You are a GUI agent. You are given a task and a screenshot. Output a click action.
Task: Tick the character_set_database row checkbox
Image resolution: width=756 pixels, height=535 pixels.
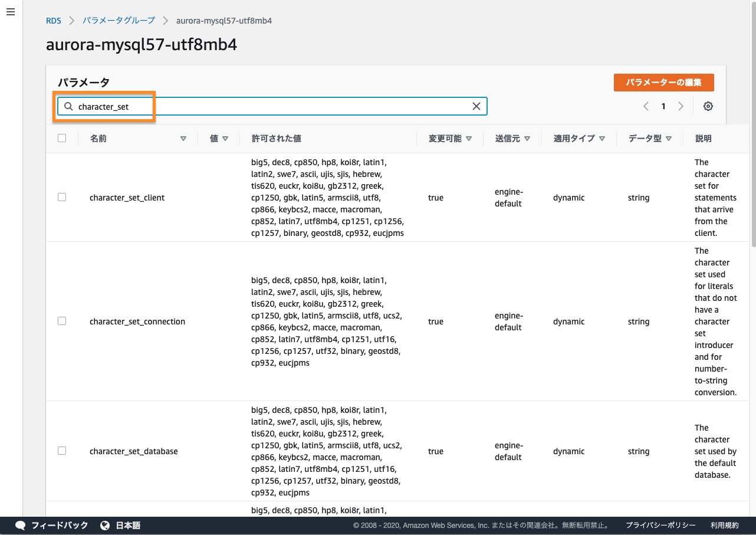click(62, 451)
